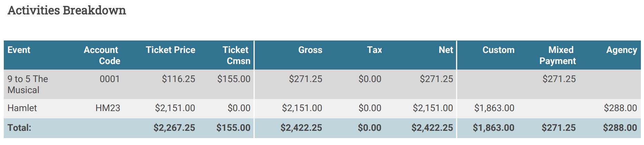
Task: Select the $116.25 ticket price cell
Action: (179, 79)
